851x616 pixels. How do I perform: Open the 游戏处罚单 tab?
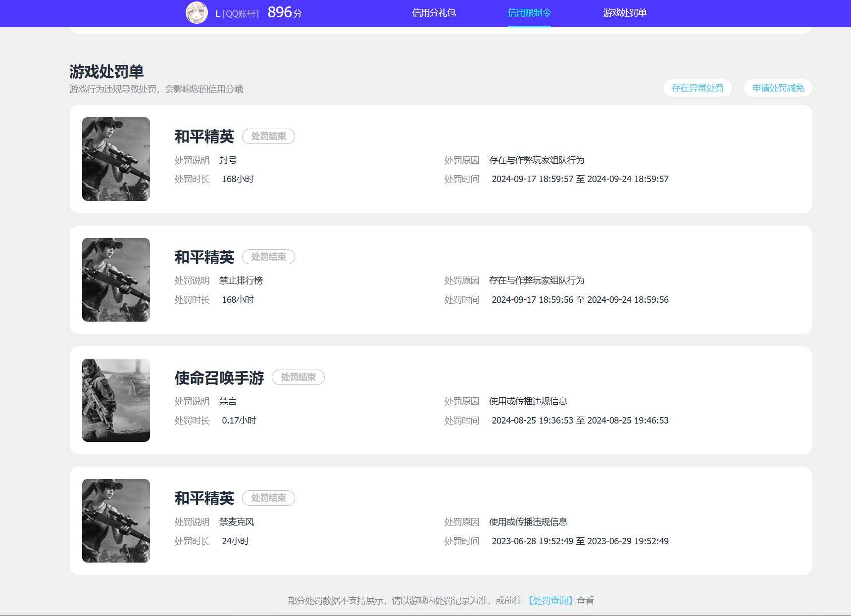click(624, 13)
